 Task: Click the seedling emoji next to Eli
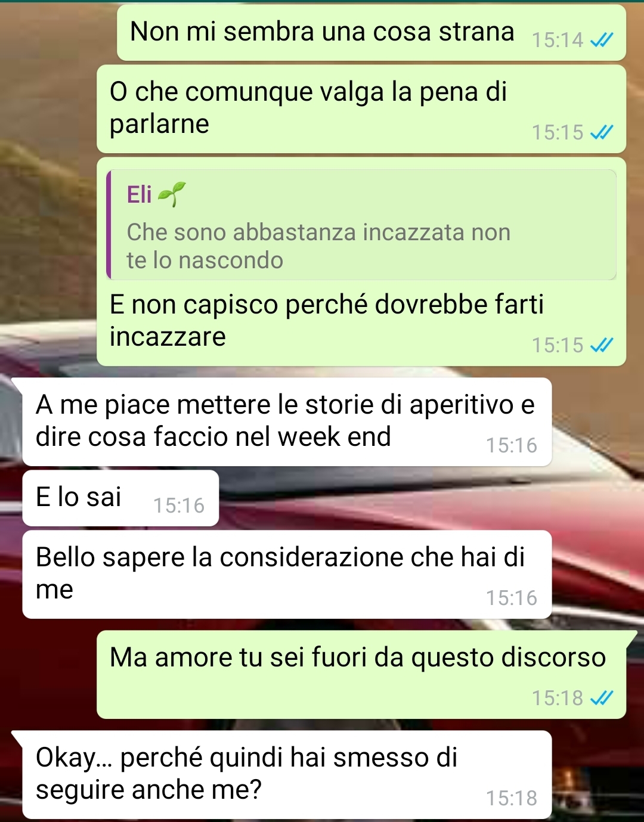(172, 194)
